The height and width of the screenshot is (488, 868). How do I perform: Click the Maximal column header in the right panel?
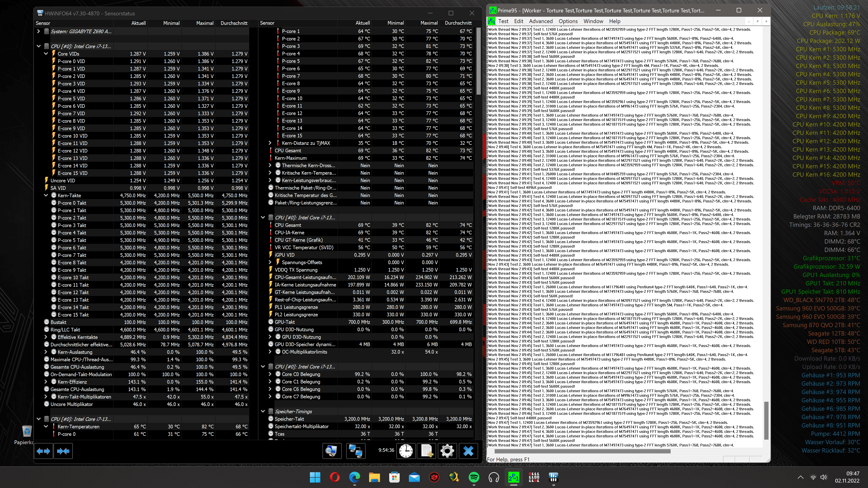tap(422, 23)
